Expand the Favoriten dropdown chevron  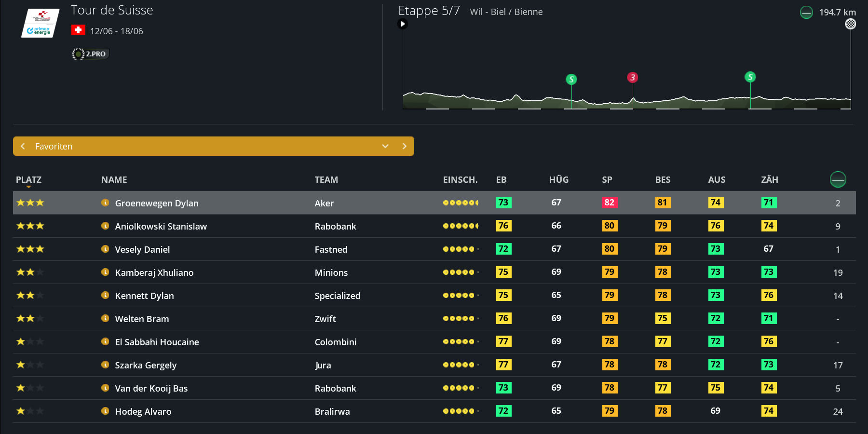click(385, 146)
